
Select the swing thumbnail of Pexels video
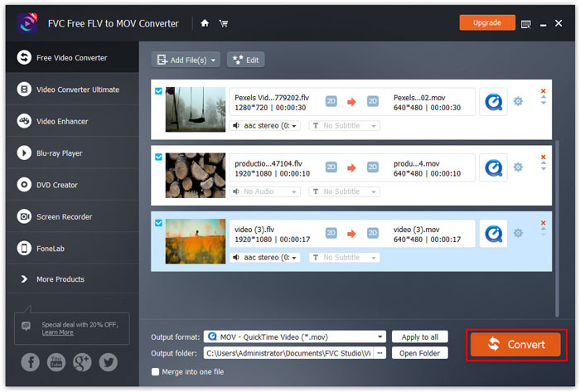coord(196,109)
